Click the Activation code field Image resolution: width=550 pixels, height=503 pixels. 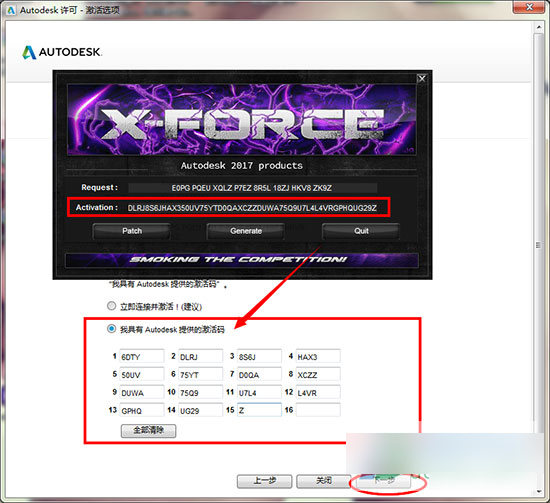252,208
